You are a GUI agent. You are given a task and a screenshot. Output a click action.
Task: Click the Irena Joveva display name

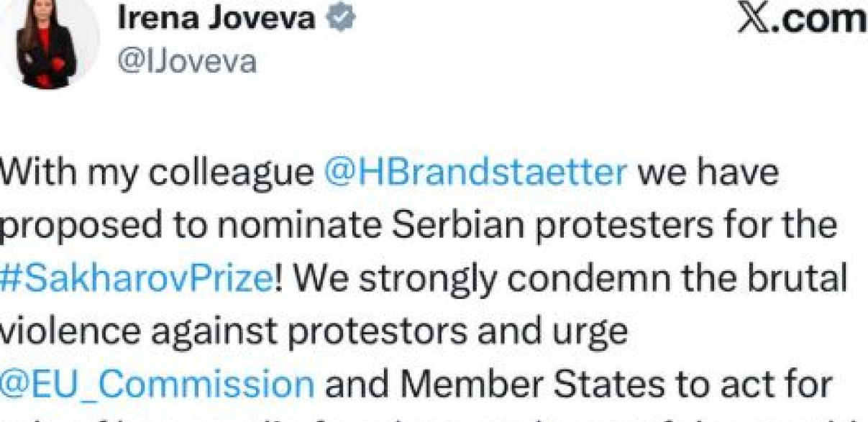(x=216, y=19)
